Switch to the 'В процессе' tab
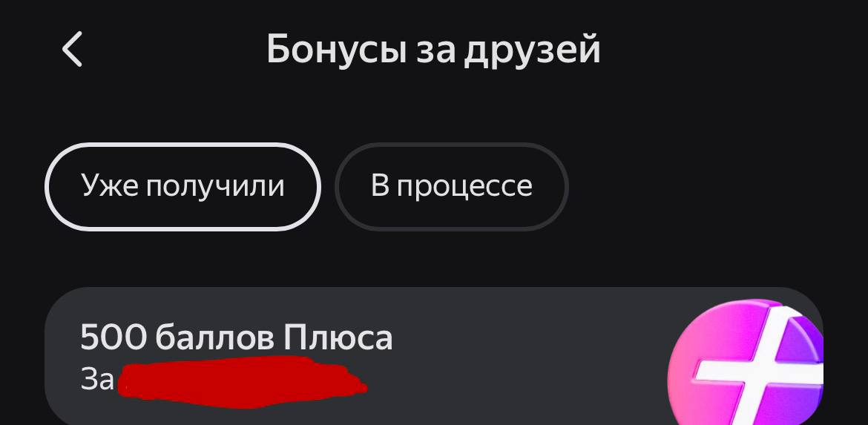Image resolution: width=868 pixels, height=425 pixels. tap(451, 186)
